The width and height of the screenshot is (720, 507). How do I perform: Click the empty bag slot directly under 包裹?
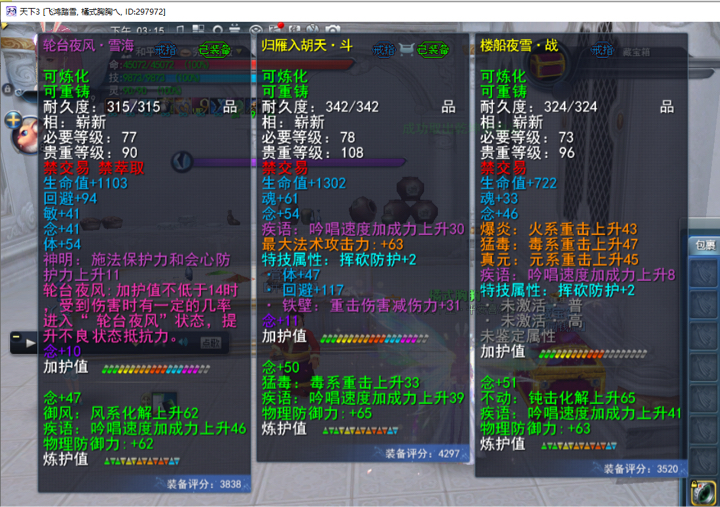704,274
